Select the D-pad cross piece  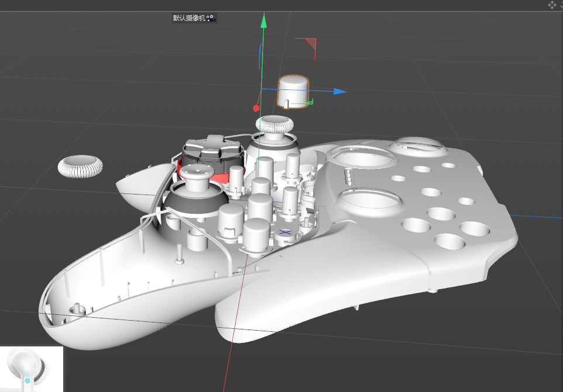coord(213,145)
